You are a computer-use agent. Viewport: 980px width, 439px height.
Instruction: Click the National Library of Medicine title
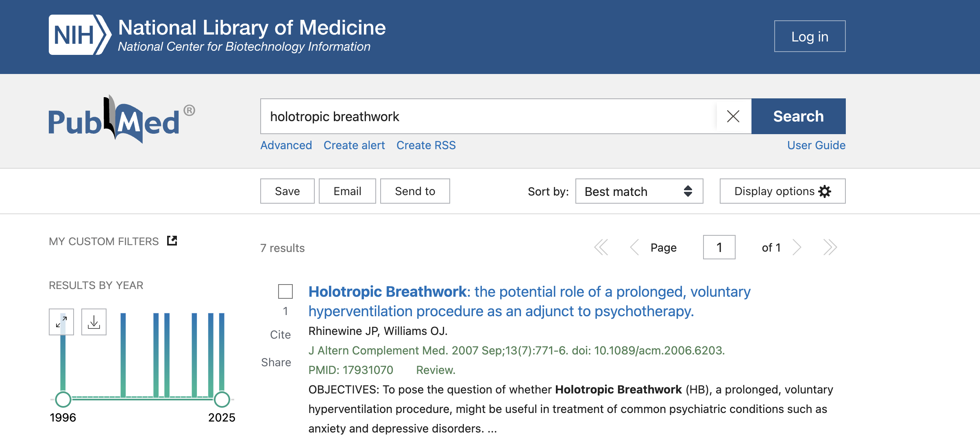(252, 28)
